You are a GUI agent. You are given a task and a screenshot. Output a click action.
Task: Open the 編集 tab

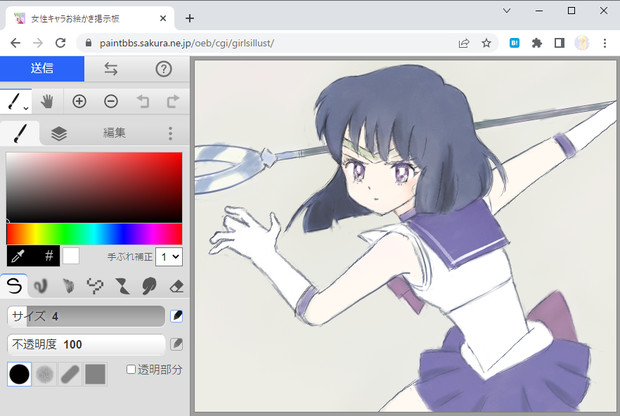[x=114, y=133]
